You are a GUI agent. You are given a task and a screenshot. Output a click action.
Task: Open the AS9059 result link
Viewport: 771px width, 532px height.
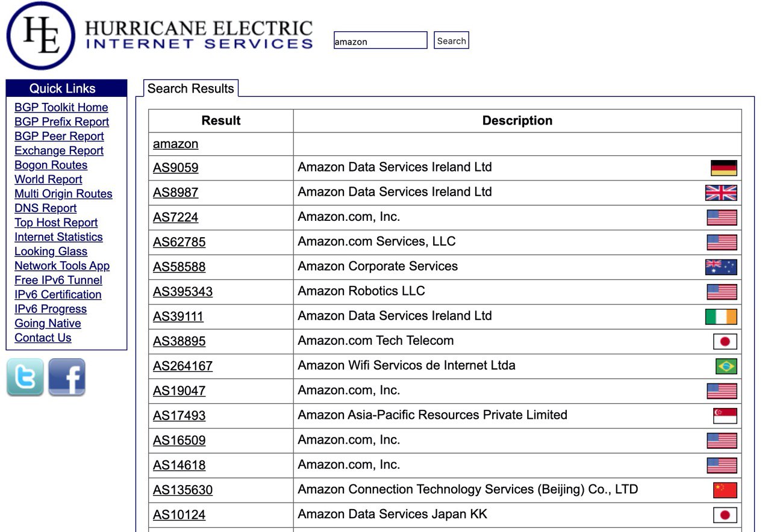click(175, 168)
